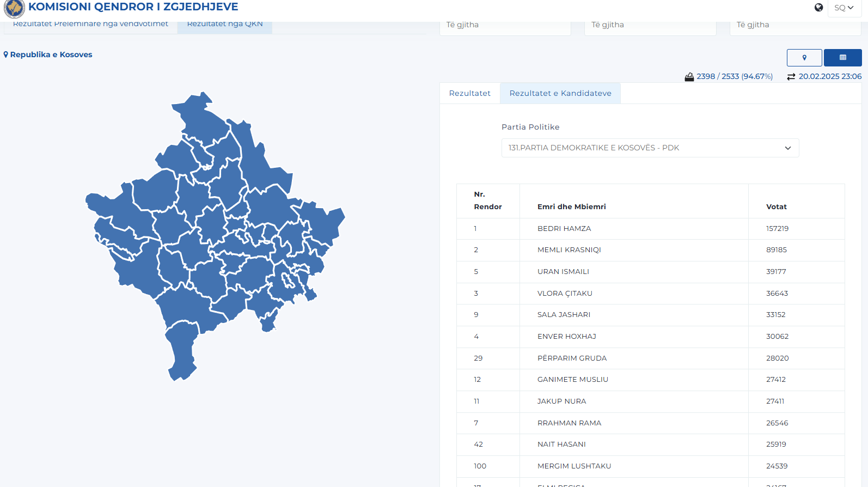This screenshot has height=487, width=868.
Task: Click the ballot box counted icon
Action: pyautogui.click(x=689, y=77)
